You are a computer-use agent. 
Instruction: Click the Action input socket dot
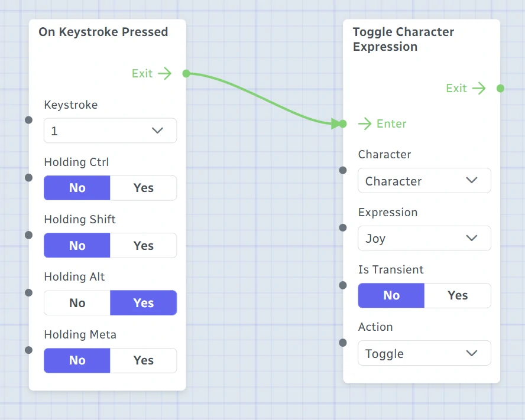pyautogui.click(x=343, y=343)
